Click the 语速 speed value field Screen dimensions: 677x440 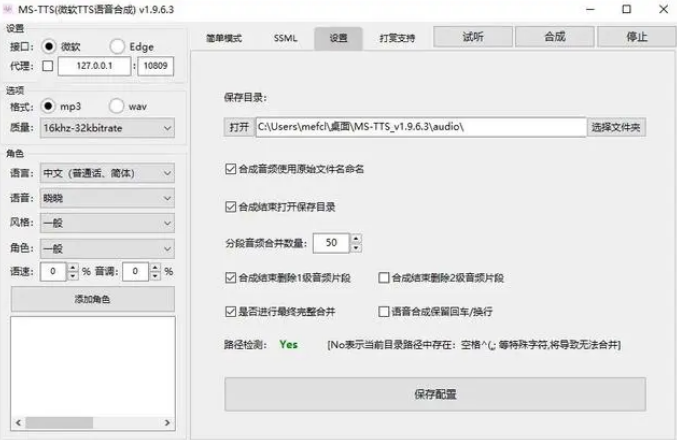(53, 272)
